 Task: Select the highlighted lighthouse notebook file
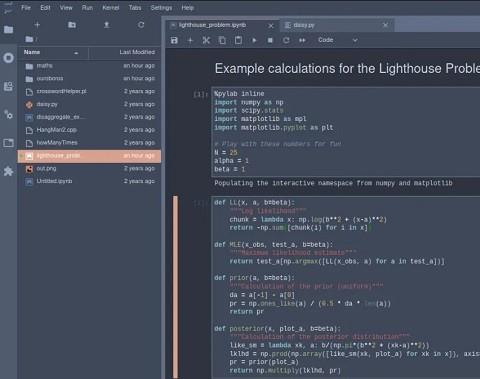pyautogui.click(x=89, y=156)
